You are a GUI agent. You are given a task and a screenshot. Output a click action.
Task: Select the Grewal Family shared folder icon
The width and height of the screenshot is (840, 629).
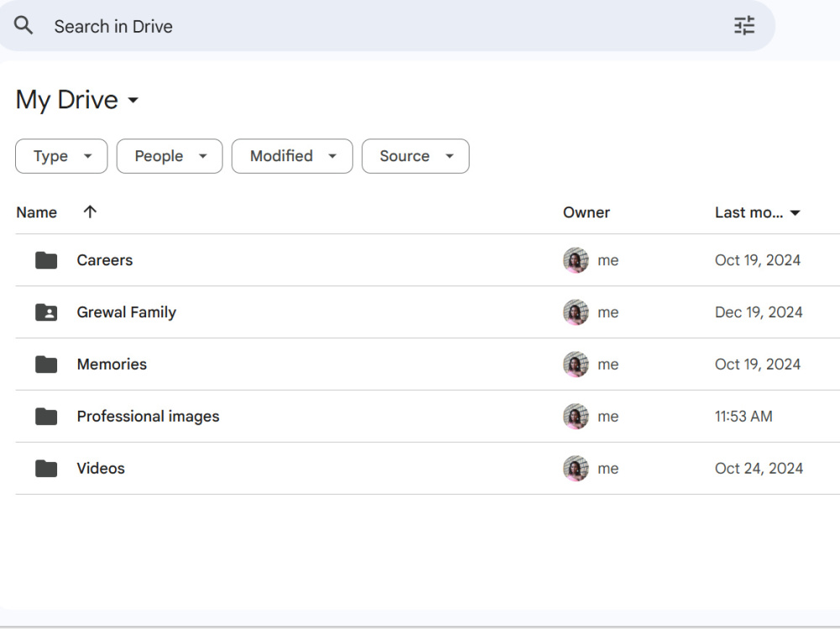[46, 312]
